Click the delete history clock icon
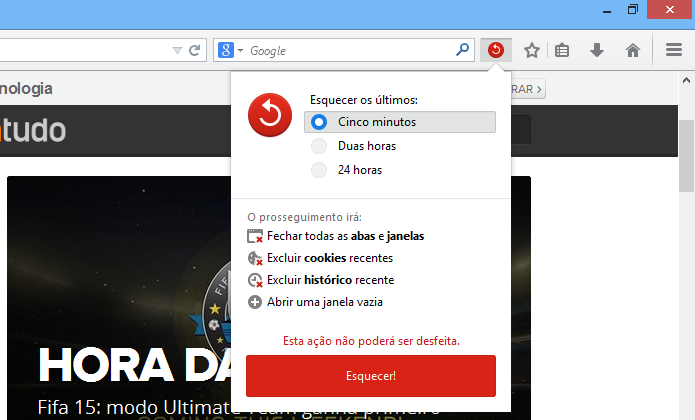Screen dimensions: 695x420 click(255, 280)
